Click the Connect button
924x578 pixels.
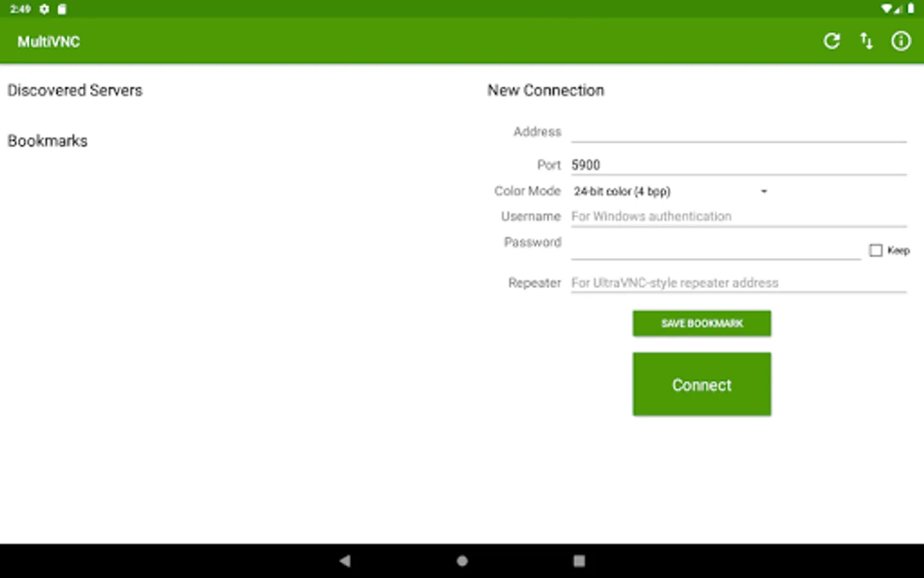[702, 384]
